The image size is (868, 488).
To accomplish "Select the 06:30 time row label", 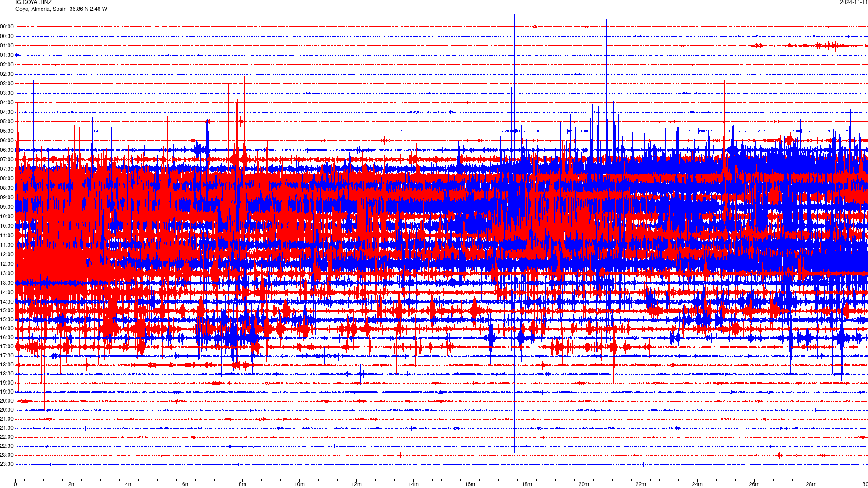I will [x=7, y=150].
